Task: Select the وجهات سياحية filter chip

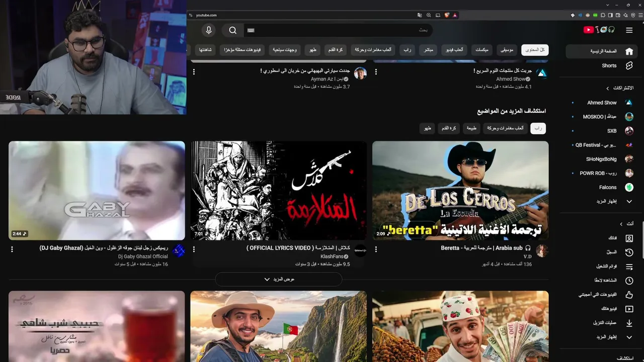Action: click(285, 50)
